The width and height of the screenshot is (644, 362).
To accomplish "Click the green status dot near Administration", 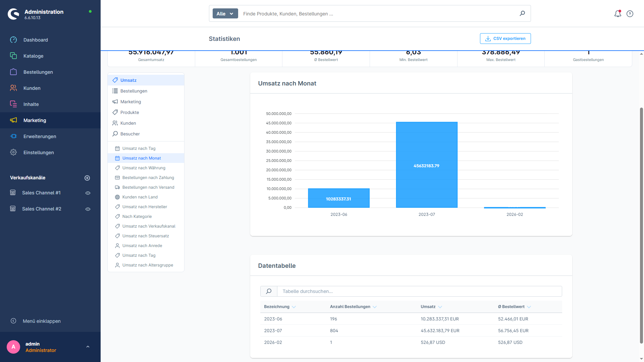I will coord(90,12).
